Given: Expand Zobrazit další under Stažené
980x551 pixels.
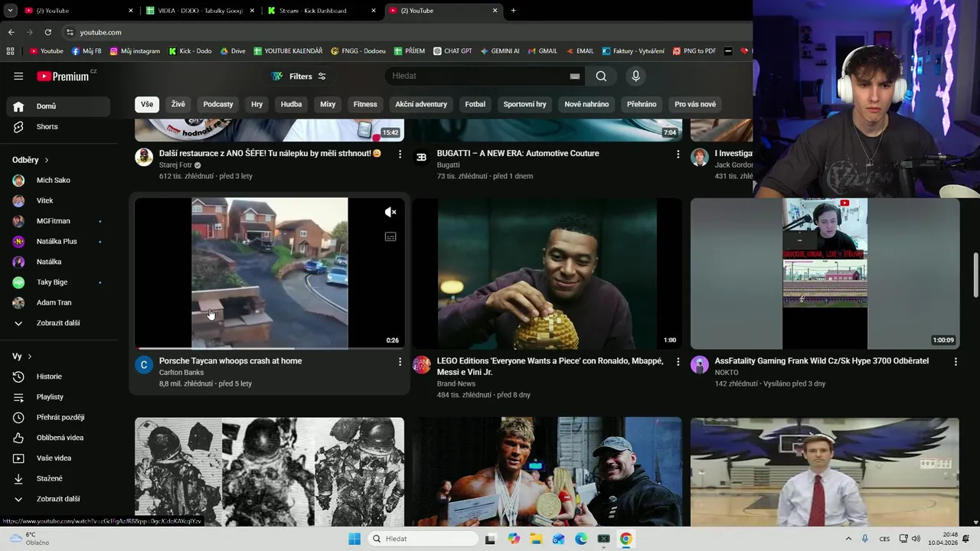Looking at the screenshot, I should click(x=58, y=499).
